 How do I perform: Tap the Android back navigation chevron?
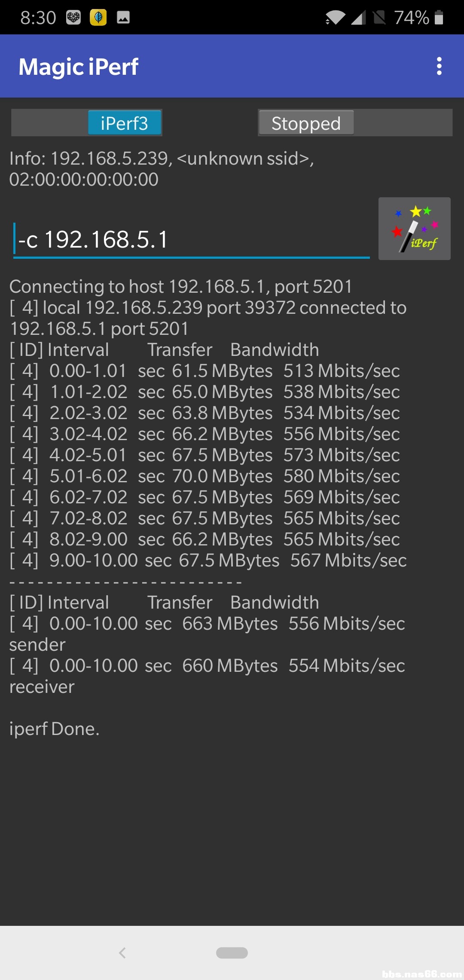(122, 953)
